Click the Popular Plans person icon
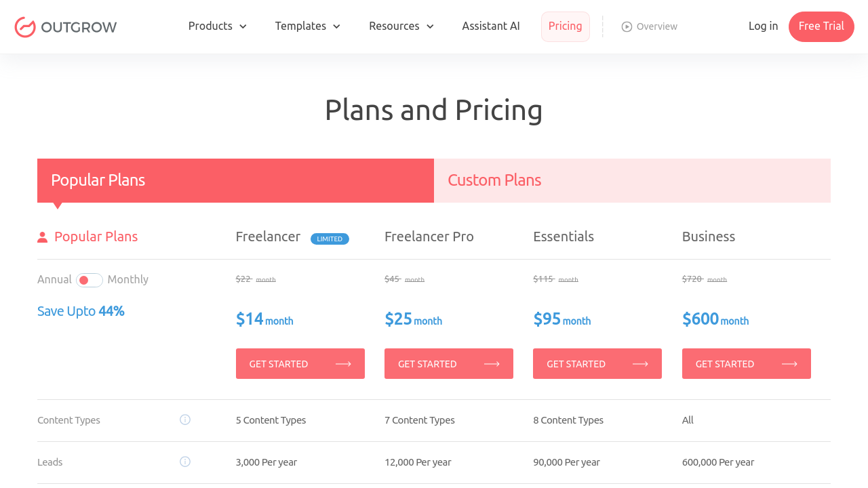 click(x=43, y=237)
